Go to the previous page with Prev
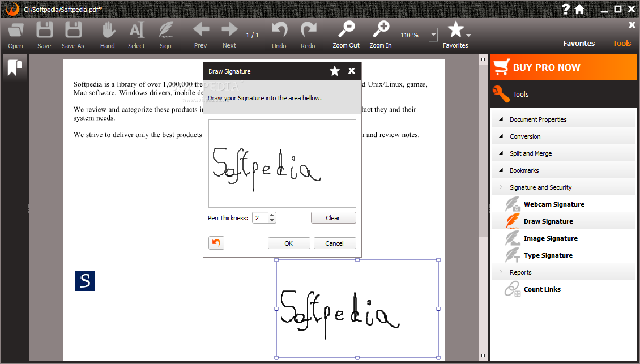 tap(200, 35)
